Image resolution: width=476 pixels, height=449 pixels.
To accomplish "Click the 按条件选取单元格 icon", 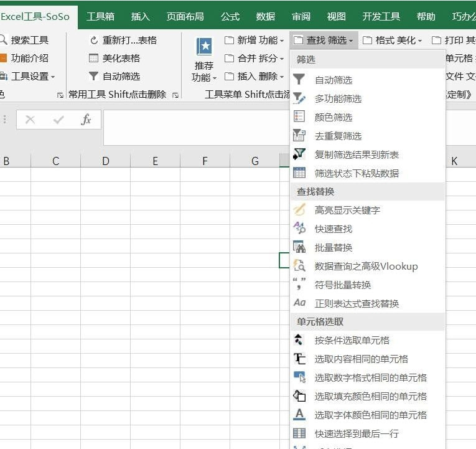I will 299,340.
